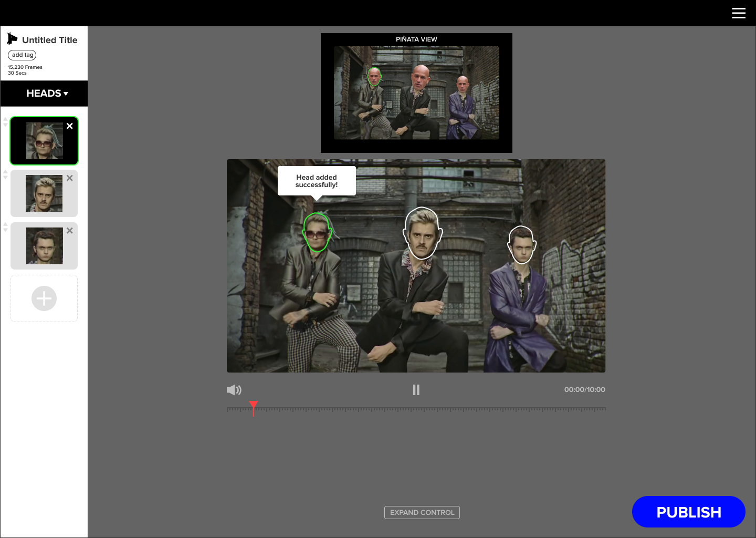
Task: Click the PUBLISH button
Action: click(689, 512)
